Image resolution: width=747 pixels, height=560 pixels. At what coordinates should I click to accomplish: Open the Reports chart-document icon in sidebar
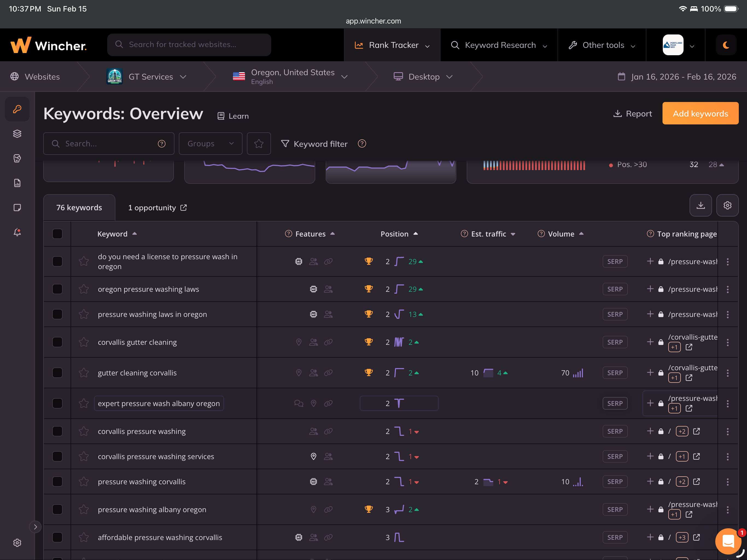pyautogui.click(x=17, y=183)
